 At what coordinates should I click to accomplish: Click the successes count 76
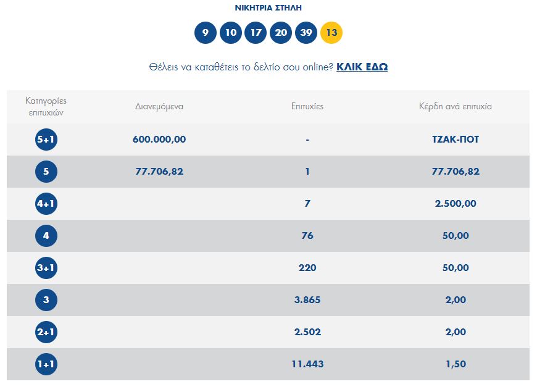click(307, 236)
